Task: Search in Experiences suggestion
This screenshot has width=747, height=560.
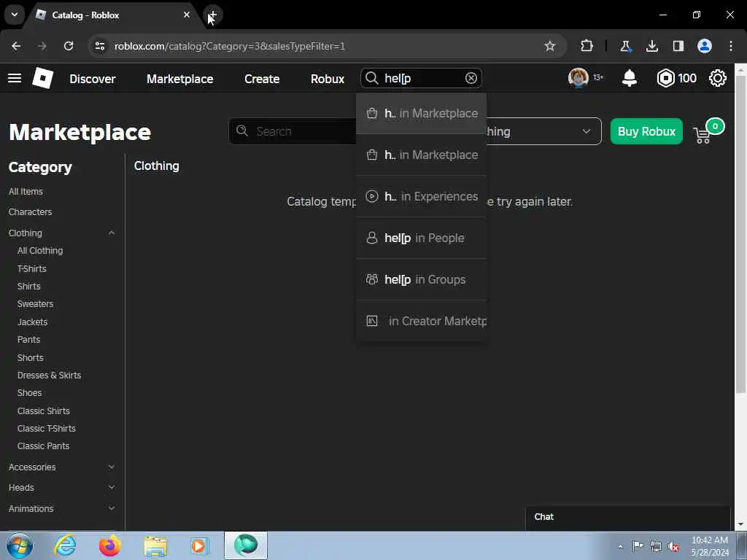Action: [421, 196]
